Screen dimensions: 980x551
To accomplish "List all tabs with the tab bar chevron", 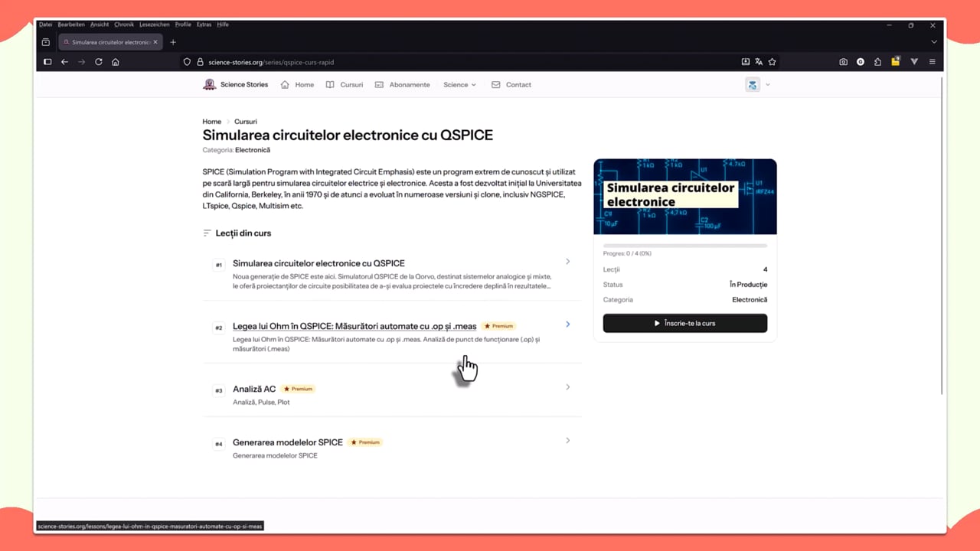I will tap(933, 42).
